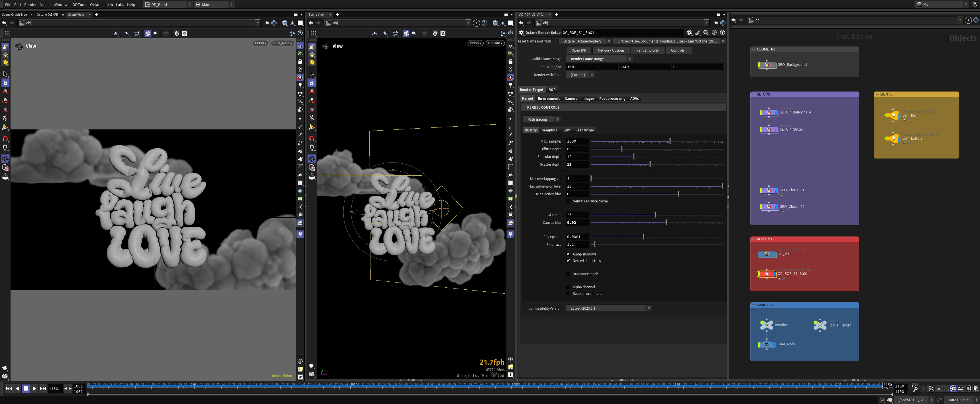Activate the red Snap magnet in the CAM_Main viewport
This screenshot has height=404, width=980.
(5, 138)
